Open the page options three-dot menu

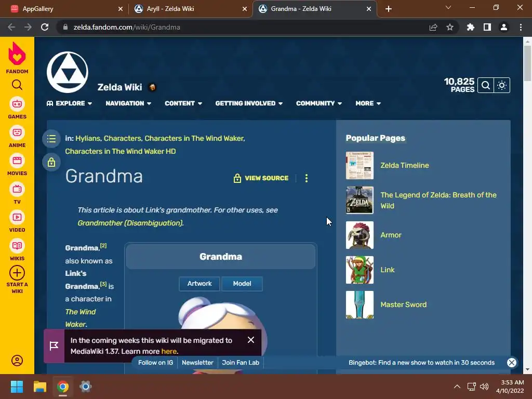click(307, 178)
